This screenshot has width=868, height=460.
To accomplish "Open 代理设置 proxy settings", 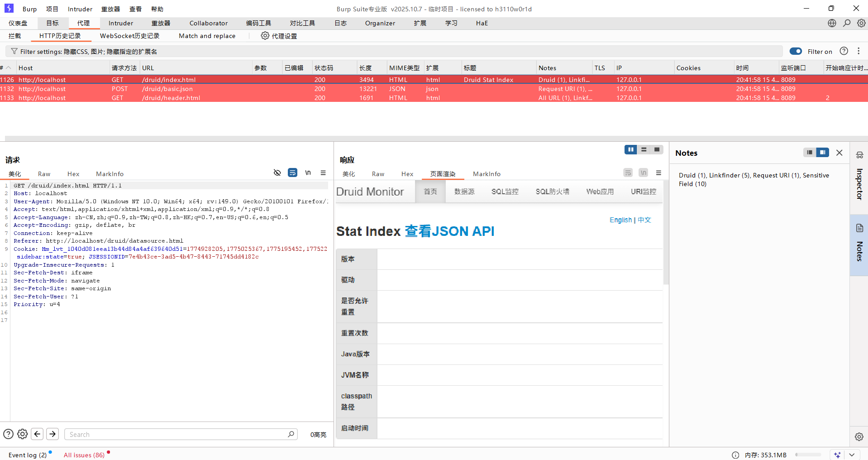I will [279, 36].
